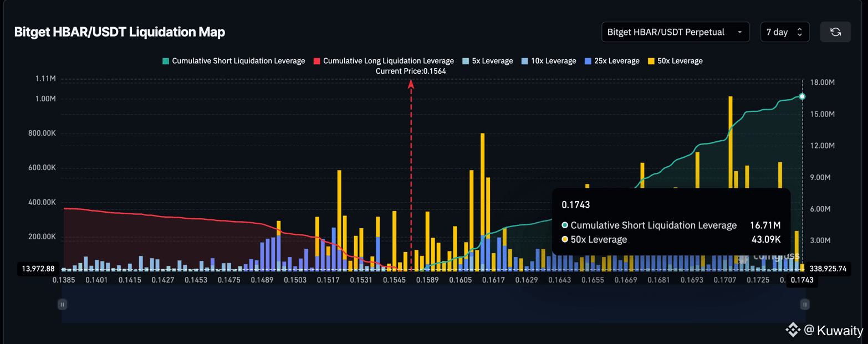Open the Bitget HBAR/USDT Perpetual dropdown

(x=675, y=32)
